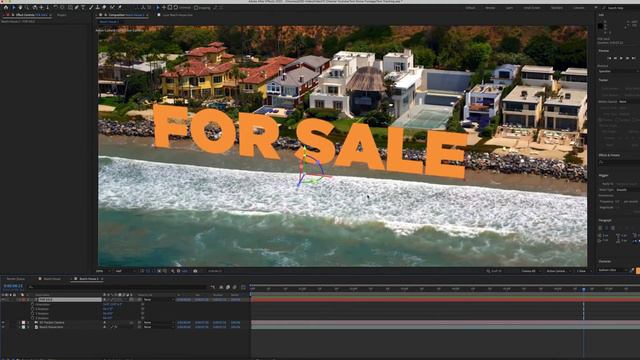Open the viewer magnification dropdown

click(102, 271)
